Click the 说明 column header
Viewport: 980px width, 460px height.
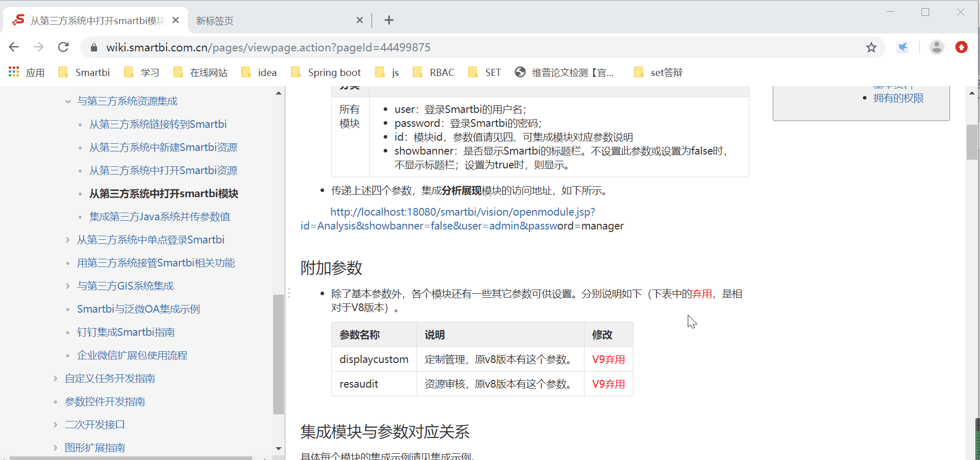point(500,335)
